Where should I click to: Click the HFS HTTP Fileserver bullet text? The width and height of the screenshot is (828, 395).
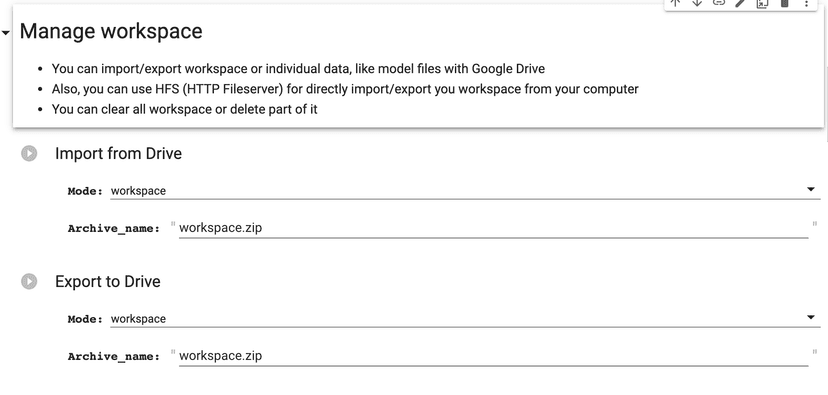(x=345, y=89)
